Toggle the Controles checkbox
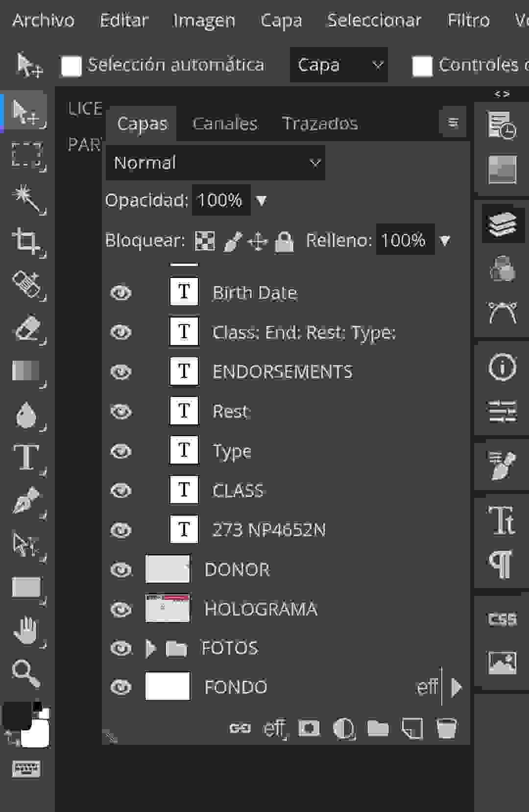This screenshot has height=812, width=529. (422, 66)
